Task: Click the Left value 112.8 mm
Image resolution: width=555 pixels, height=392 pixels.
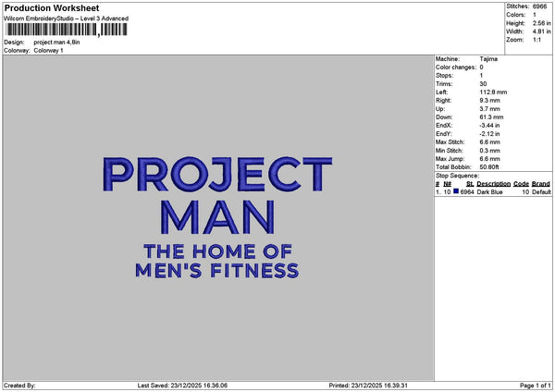Action: (x=493, y=92)
